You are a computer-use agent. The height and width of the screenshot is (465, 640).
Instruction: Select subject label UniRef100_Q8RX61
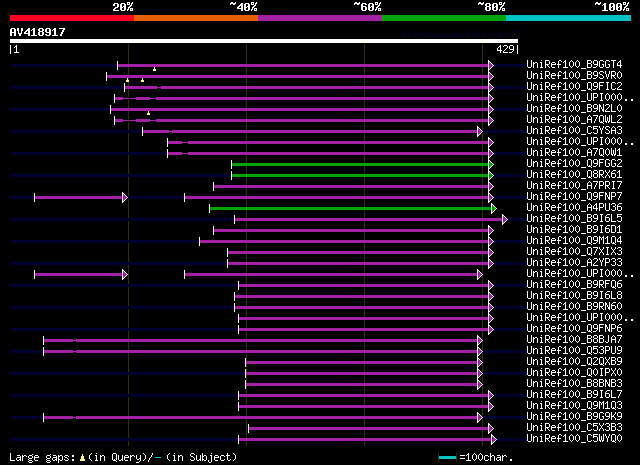[x=574, y=175]
